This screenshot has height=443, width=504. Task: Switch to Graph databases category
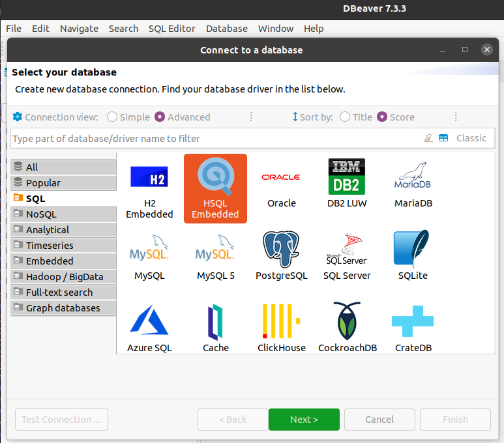[63, 307]
